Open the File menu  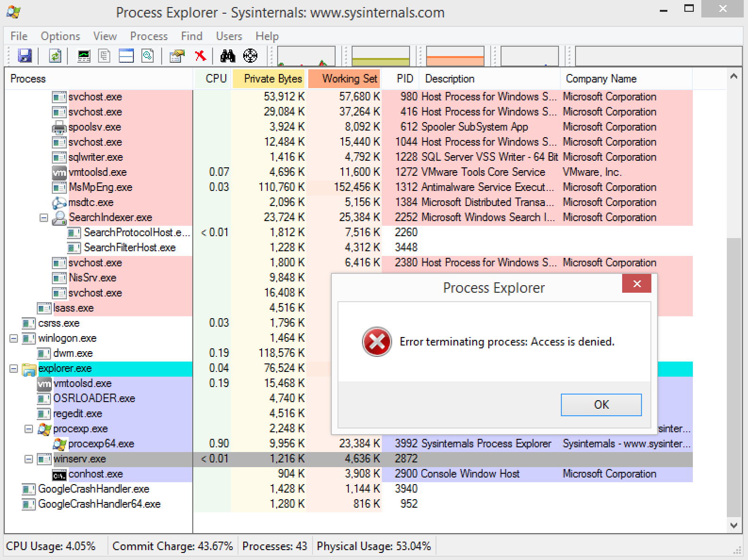click(x=19, y=36)
